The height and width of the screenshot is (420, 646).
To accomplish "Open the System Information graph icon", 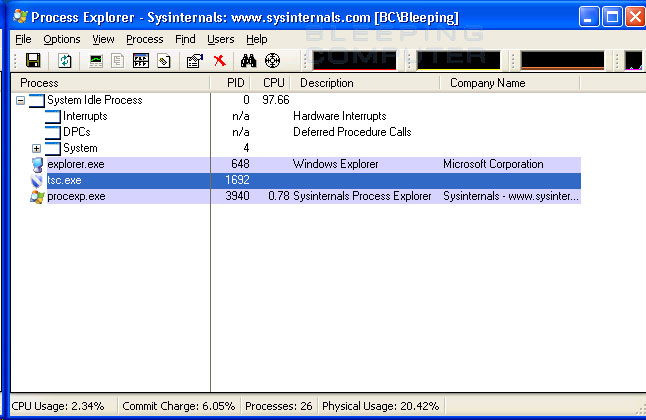I will 96,61.
